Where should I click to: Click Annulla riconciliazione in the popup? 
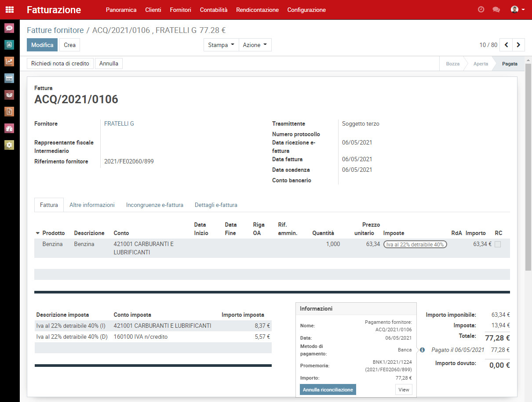click(328, 390)
